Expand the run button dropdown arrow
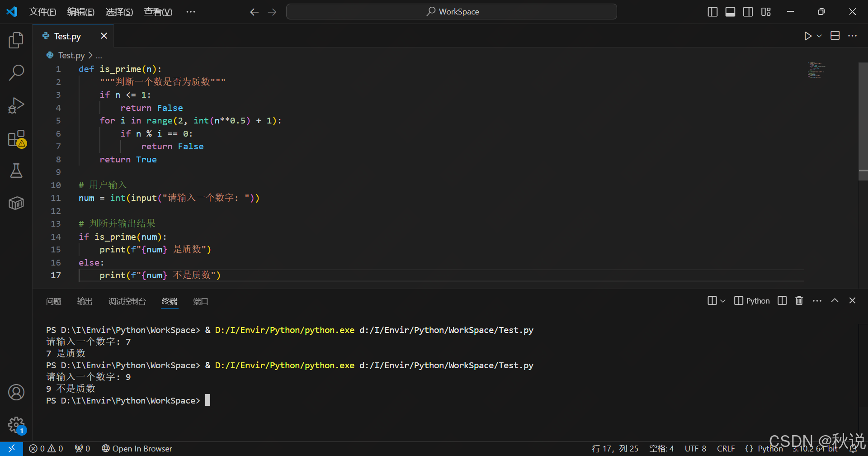Screen dimensions: 868x456 click(819, 36)
